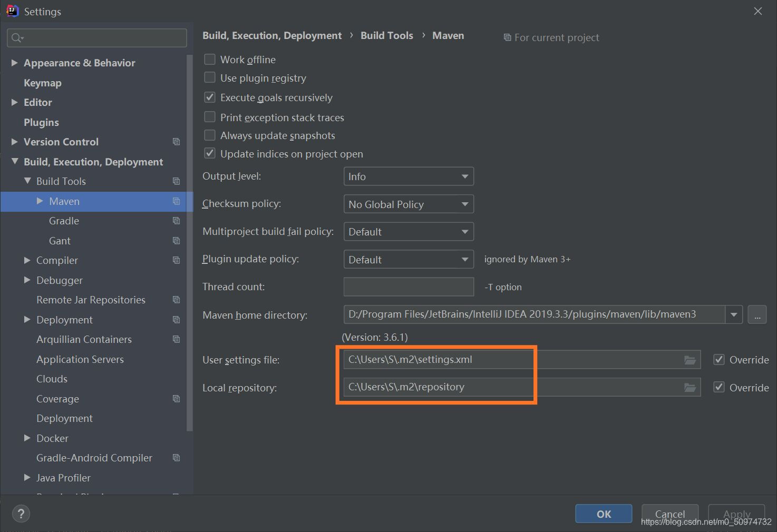Enable Work offline checkbox

click(x=210, y=59)
